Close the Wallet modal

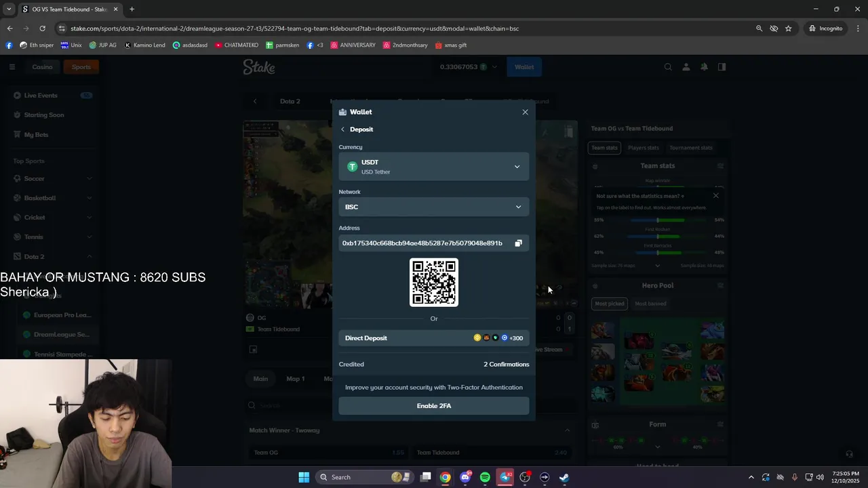(x=525, y=113)
